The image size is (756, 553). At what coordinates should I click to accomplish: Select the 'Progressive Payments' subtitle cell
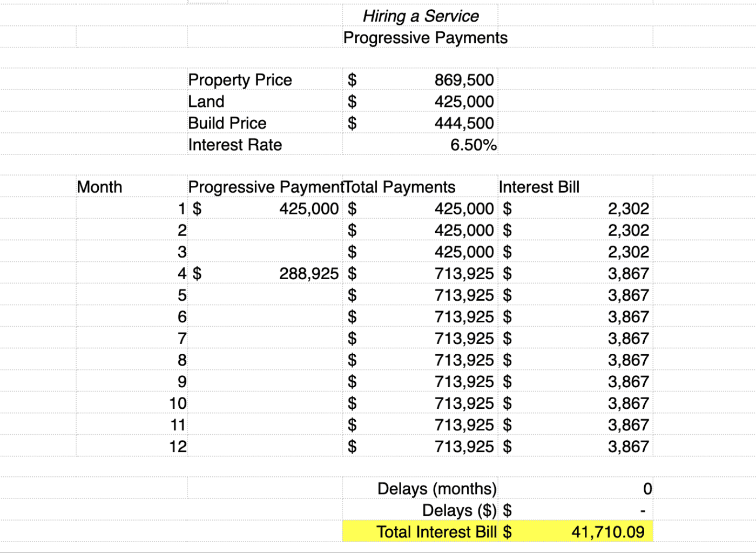pos(425,38)
